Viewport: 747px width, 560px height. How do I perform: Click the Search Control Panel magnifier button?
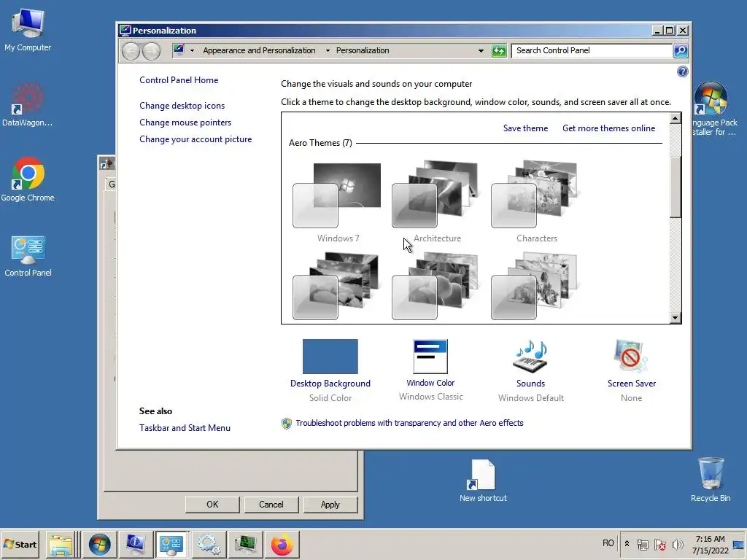tap(681, 50)
